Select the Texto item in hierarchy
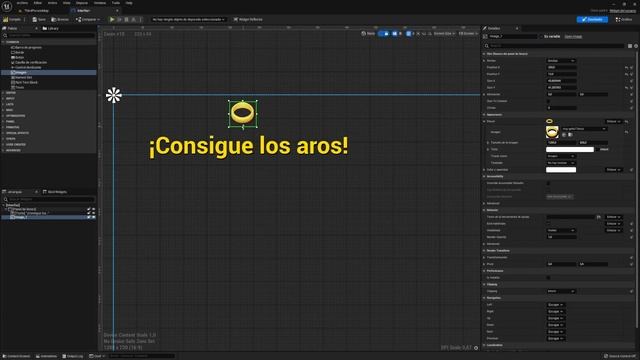The height and width of the screenshot is (360, 640). pos(31,213)
